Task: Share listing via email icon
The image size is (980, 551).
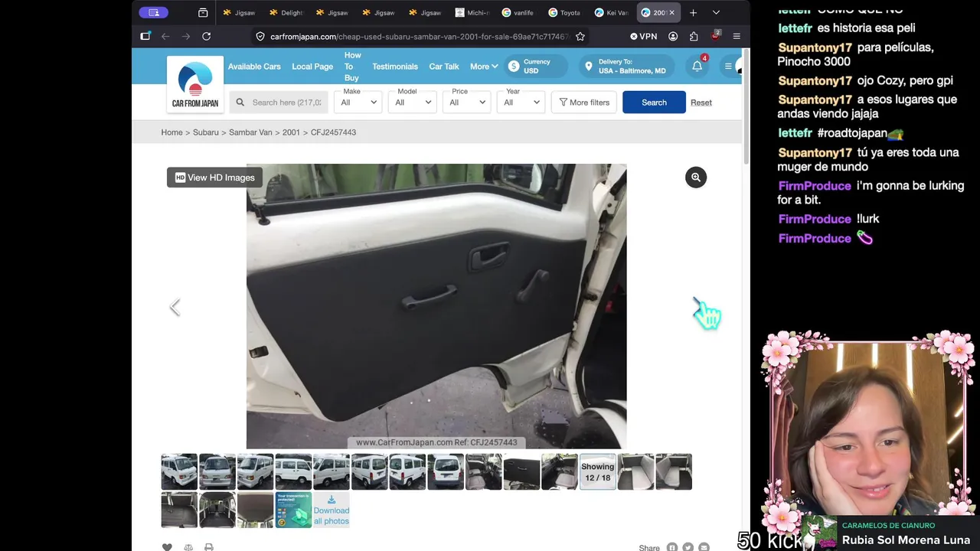Action: (x=704, y=547)
